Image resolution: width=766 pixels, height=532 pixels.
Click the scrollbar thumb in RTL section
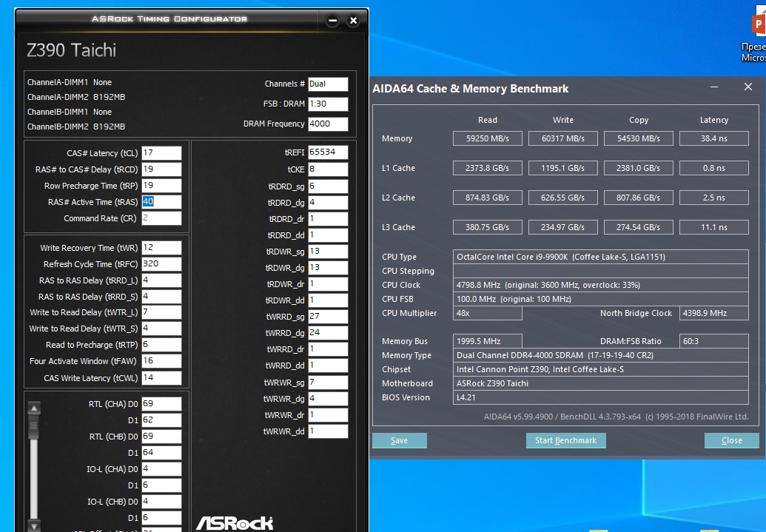tap(34, 427)
